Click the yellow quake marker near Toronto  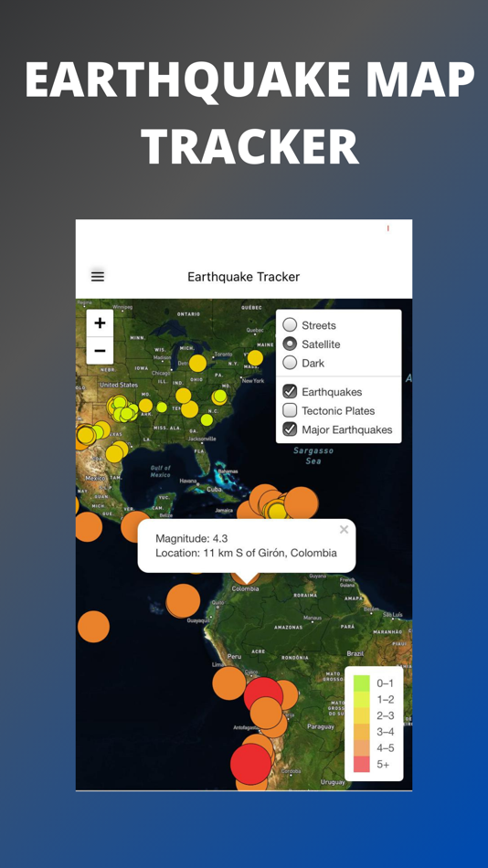197,363
